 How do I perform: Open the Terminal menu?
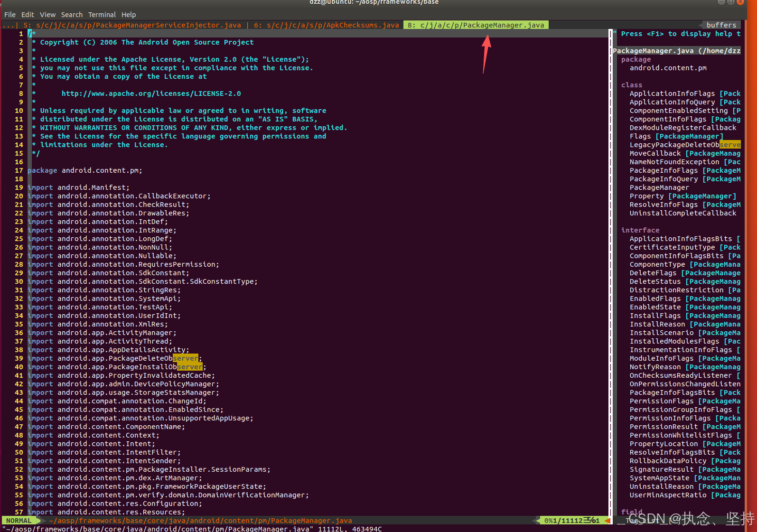pos(102,15)
